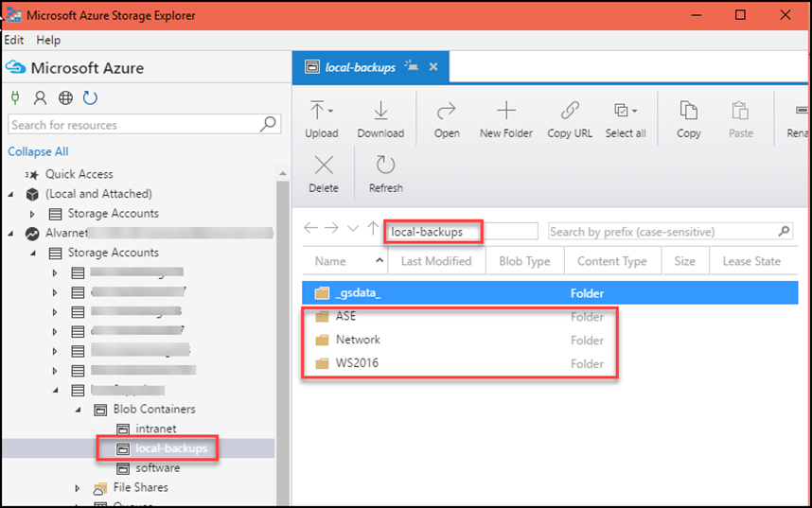Image resolution: width=812 pixels, height=508 pixels.
Task: Click the back navigation arrow
Action: (x=310, y=228)
